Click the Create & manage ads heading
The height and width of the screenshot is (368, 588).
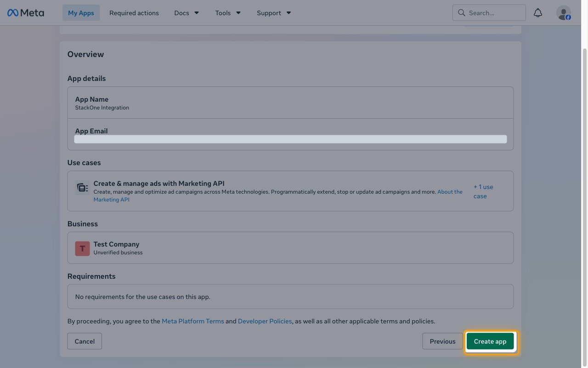pyautogui.click(x=159, y=183)
